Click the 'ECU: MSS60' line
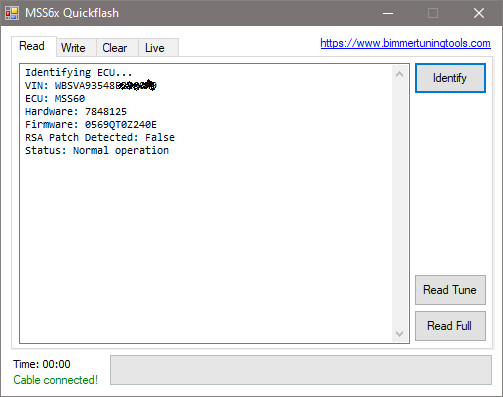 pos(55,99)
